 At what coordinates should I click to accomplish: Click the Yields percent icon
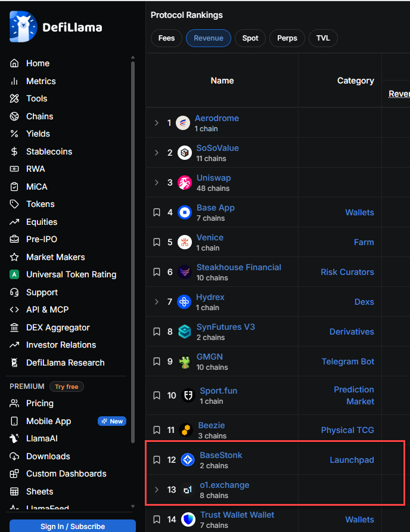[14, 134]
